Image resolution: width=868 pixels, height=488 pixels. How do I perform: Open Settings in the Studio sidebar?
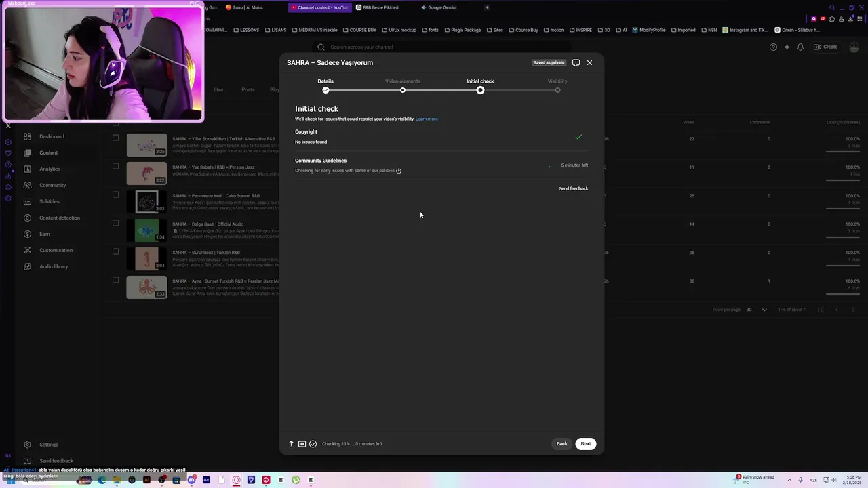coord(48,445)
